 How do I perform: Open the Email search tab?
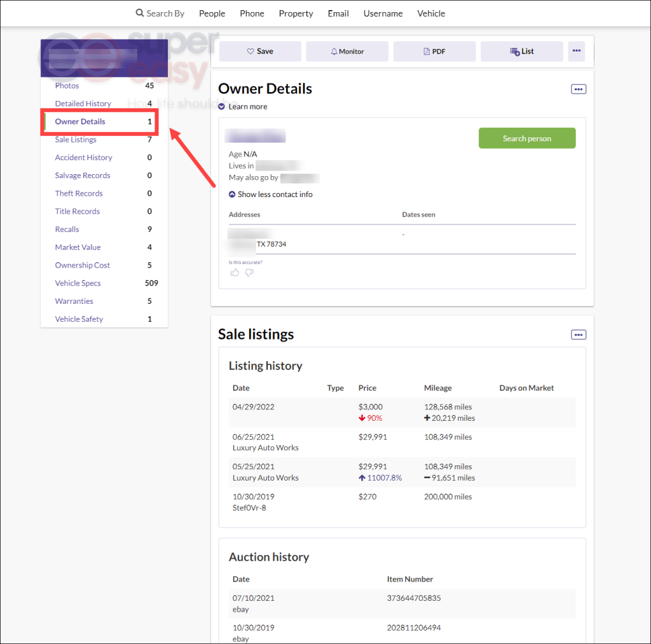[338, 13]
